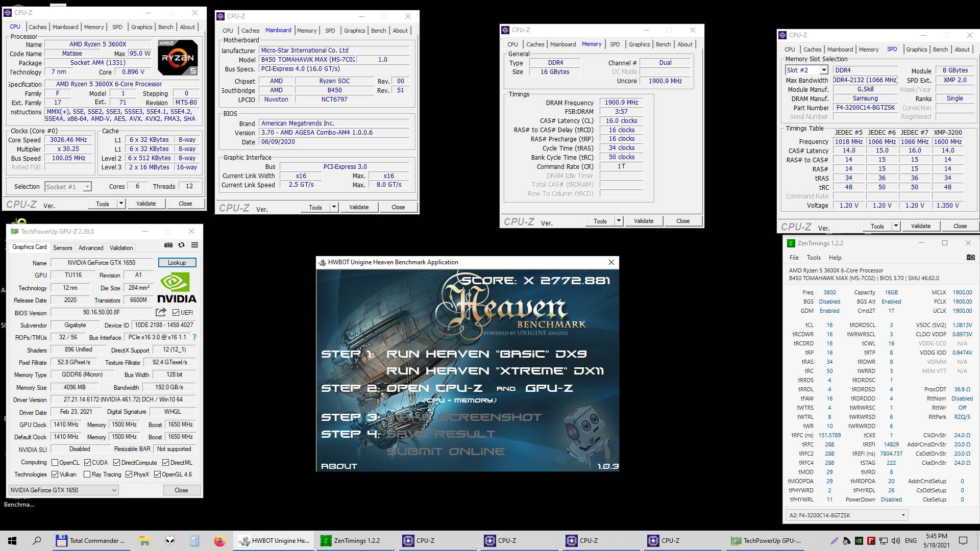Open the Windows Start menu

[12, 541]
